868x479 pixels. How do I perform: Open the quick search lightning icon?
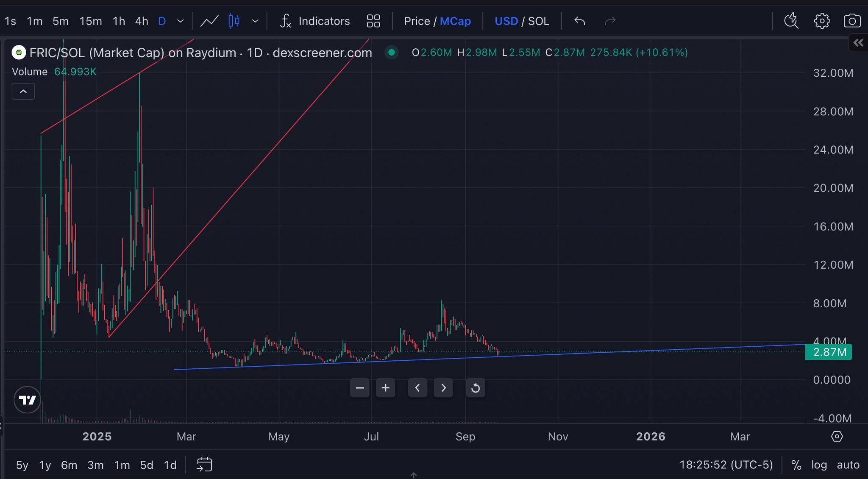791,21
